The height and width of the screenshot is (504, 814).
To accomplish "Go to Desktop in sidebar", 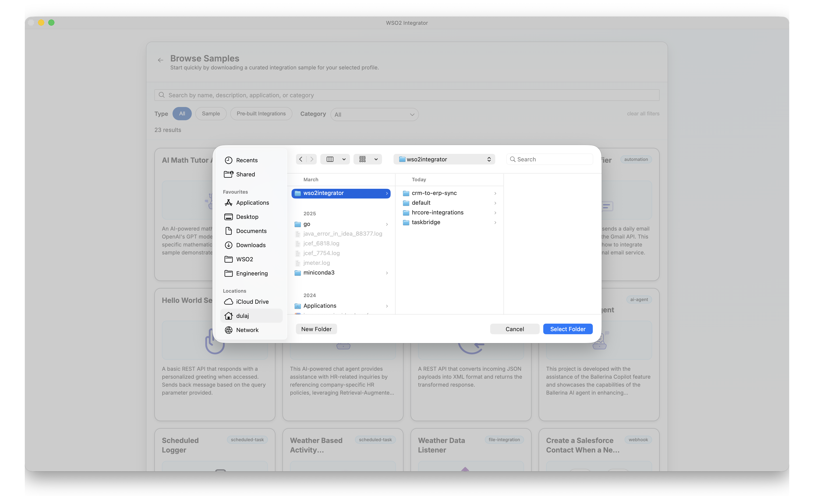I will tap(251, 217).
